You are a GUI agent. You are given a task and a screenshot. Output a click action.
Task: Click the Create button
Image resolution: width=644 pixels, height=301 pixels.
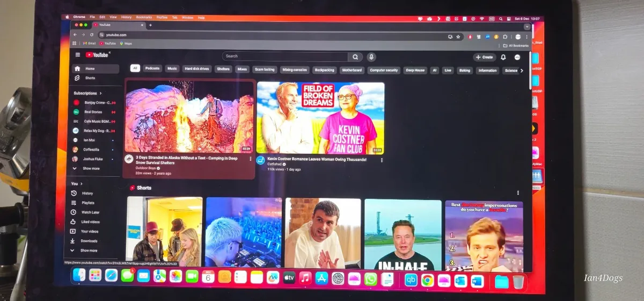click(x=484, y=57)
